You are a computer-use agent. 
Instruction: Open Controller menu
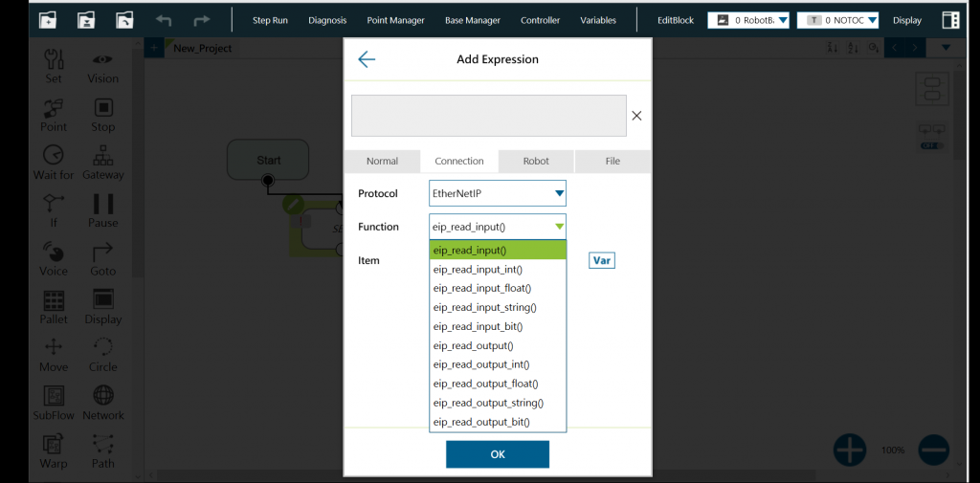541,20
